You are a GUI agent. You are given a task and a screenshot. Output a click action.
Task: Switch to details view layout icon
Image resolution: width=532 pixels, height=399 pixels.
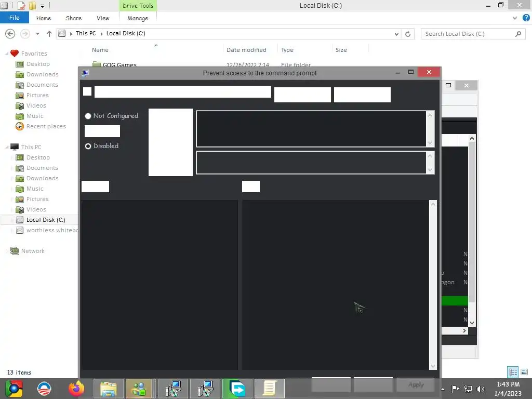pos(513,372)
